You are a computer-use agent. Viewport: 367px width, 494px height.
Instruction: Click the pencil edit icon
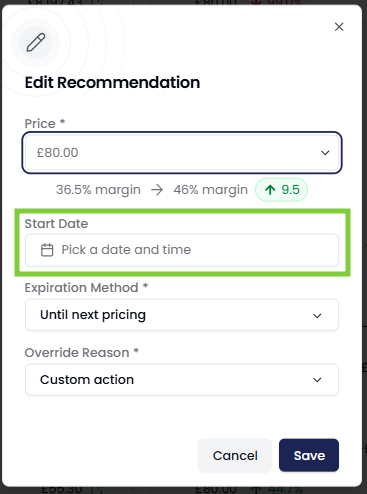[36, 42]
